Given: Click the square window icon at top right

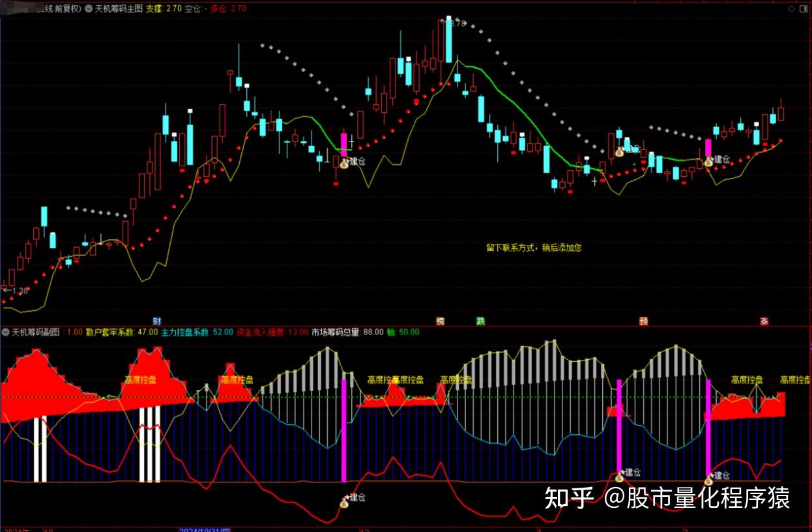Looking at the screenshot, I should point(803,9).
